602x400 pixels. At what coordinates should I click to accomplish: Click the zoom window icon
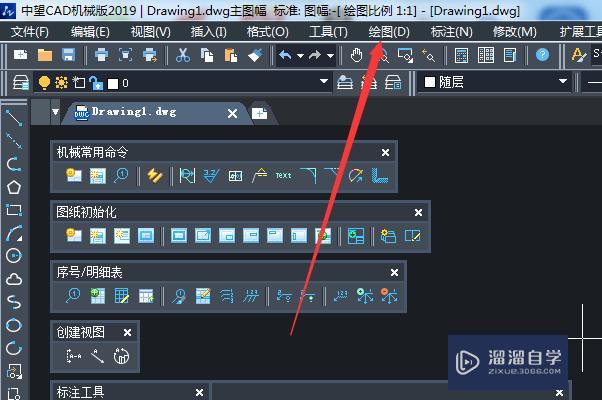pos(405,55)
